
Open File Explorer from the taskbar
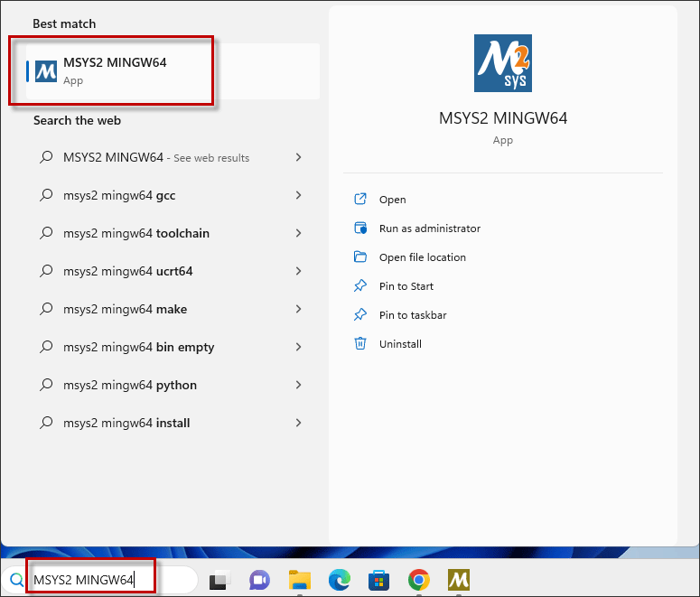point(300,580)
